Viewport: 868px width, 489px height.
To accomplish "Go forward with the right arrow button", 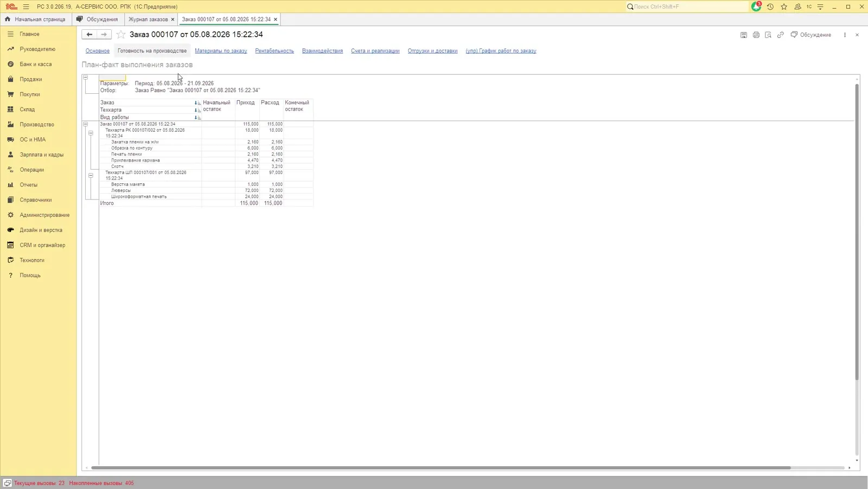I will 104,34.
